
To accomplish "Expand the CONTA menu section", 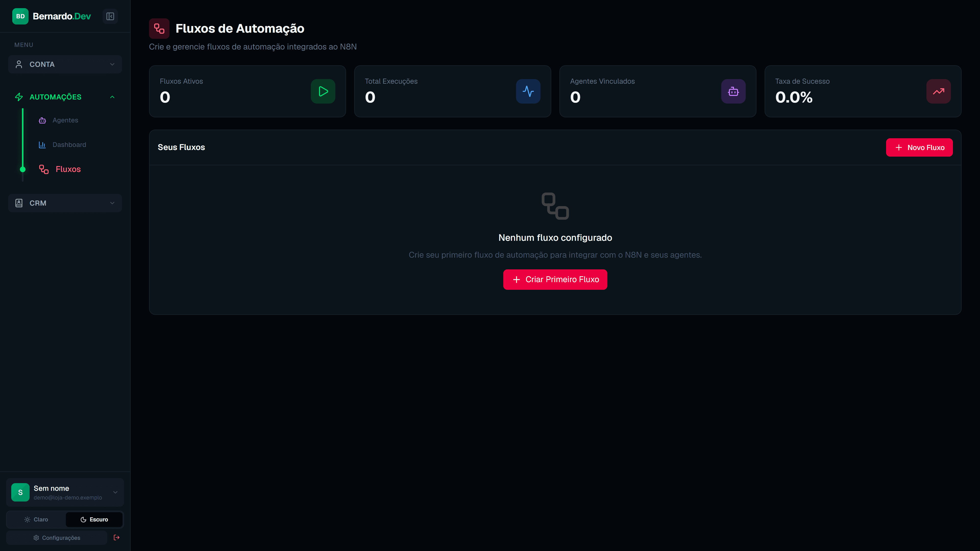I will pos(65,64).
